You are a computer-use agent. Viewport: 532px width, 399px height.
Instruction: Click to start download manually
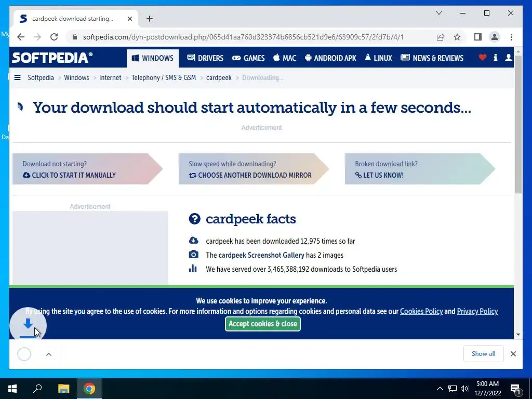click(69, 175)
